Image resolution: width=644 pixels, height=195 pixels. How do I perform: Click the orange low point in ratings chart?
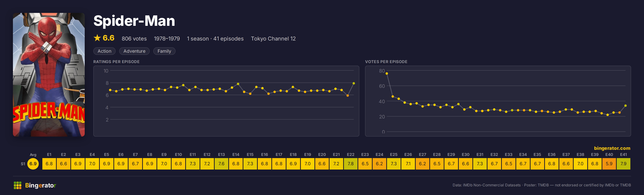(x=347, y=96)
